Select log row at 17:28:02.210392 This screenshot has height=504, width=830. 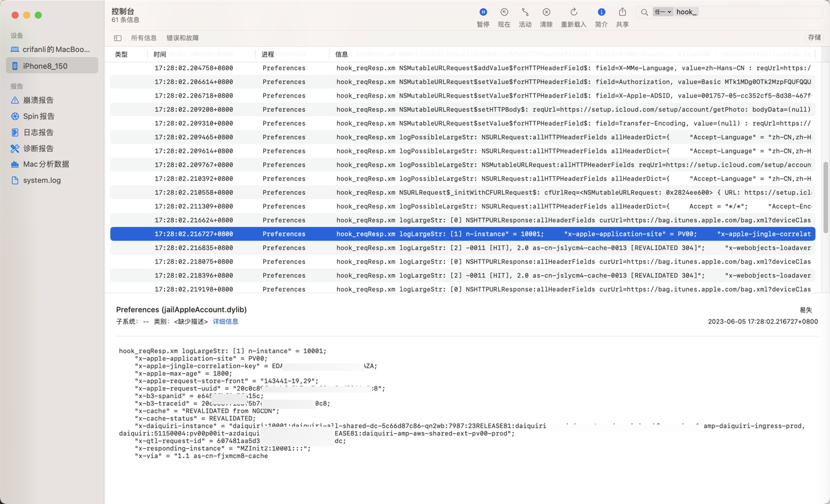click(462, 179)
